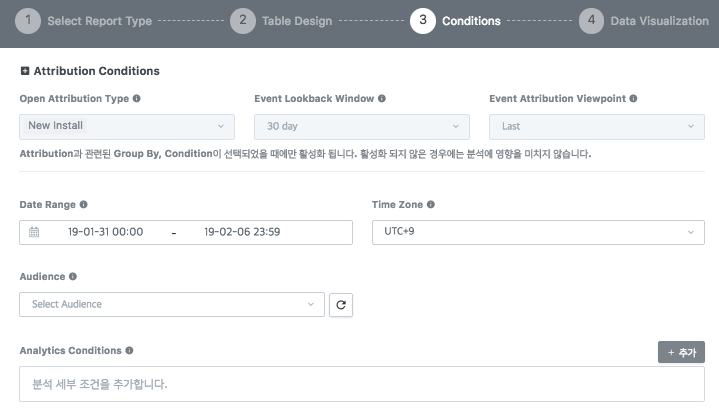This screenshot has width=719, height=417.
Task: Open the Last attribution viewpoint dropdown
Action: (x=597, y=127)
